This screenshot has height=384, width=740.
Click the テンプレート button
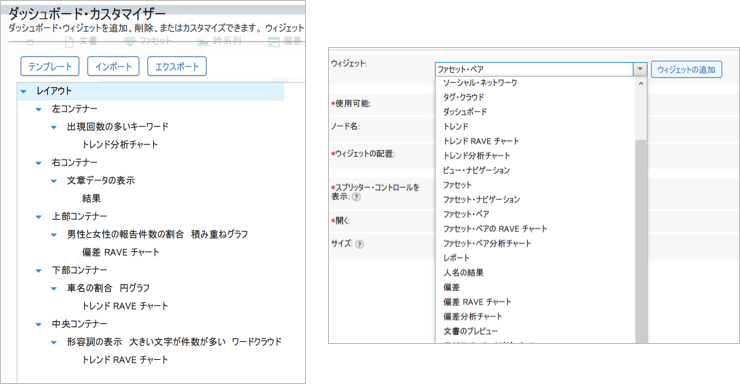pos(50,66)
